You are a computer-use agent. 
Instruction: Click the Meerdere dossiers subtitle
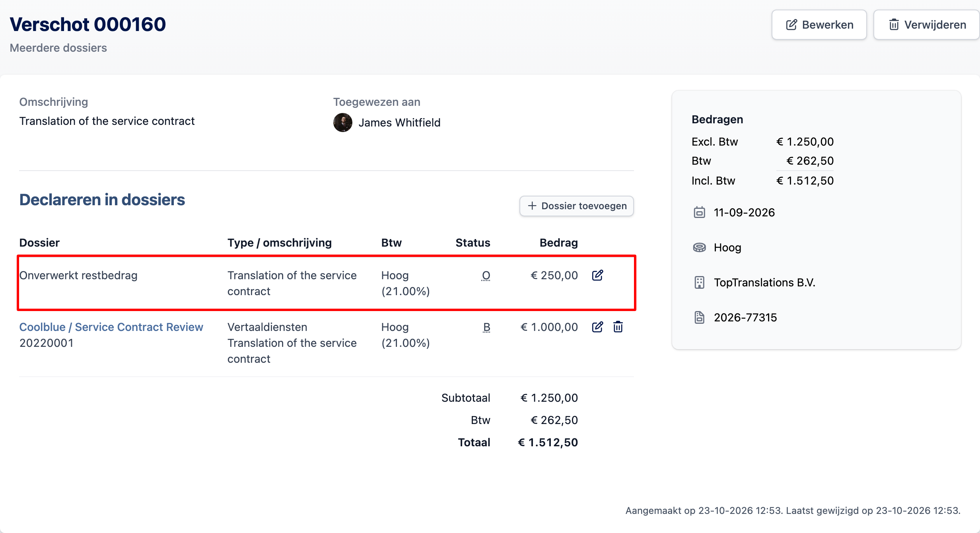pyautogui.click(x=58, y=48)
